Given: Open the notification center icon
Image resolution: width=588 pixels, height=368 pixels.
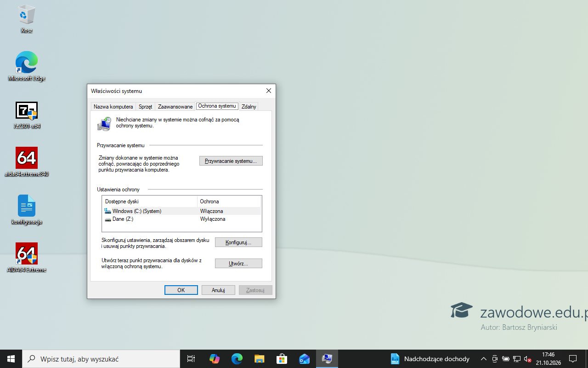Looking at the screenshot, I should click(x=573, y=359).
